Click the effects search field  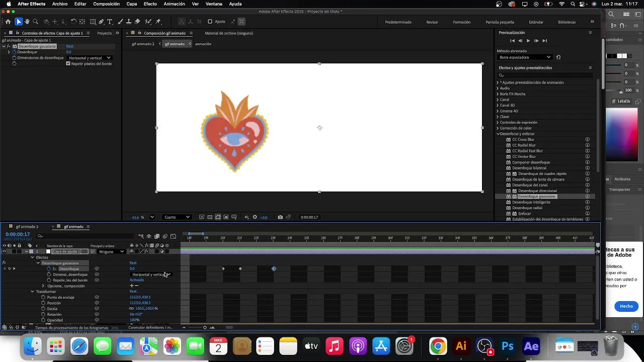(x=546, y=75)
